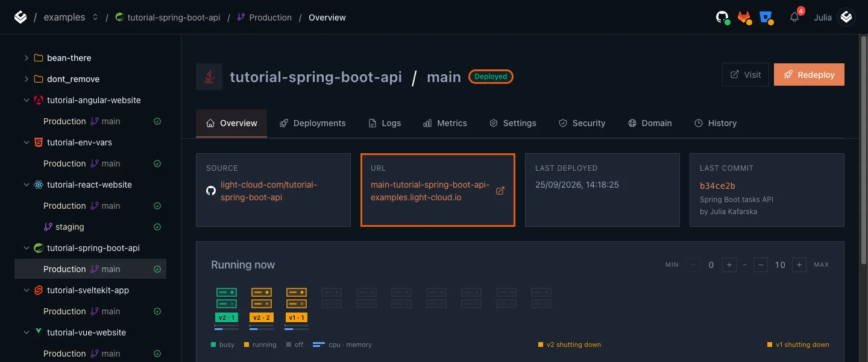Open the Bitbucket integration icon
This screenshot has width=868, height=362.
(766, 17)
